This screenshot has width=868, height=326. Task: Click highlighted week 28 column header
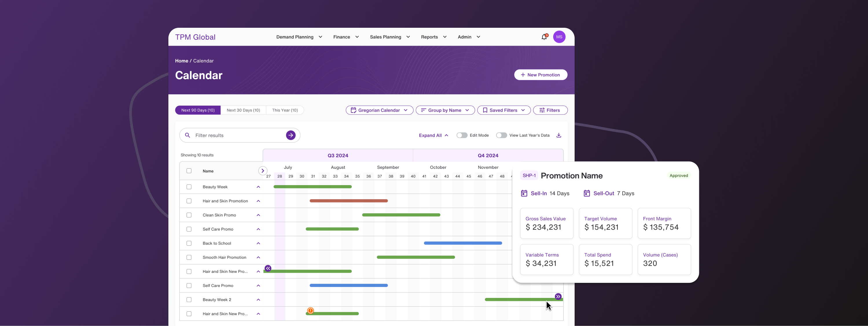(x=280, y=176)
